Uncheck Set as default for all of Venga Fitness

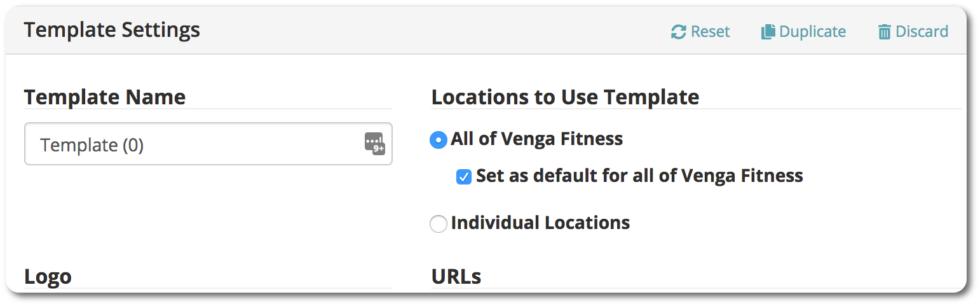pyautogui.click(x=464, y=176)
